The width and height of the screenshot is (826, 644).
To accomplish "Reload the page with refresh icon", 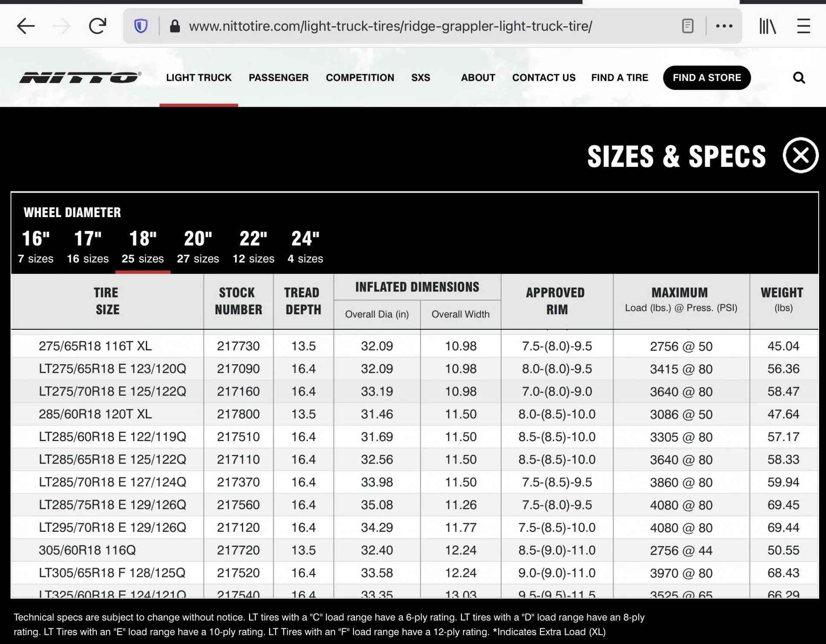I will pyautogui.click(x=98, y=26).
